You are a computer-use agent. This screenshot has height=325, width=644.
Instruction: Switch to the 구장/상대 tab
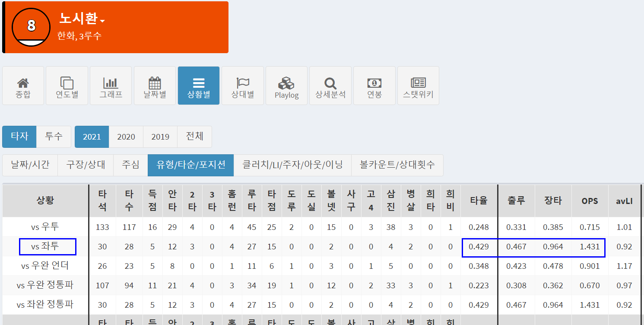86,165
